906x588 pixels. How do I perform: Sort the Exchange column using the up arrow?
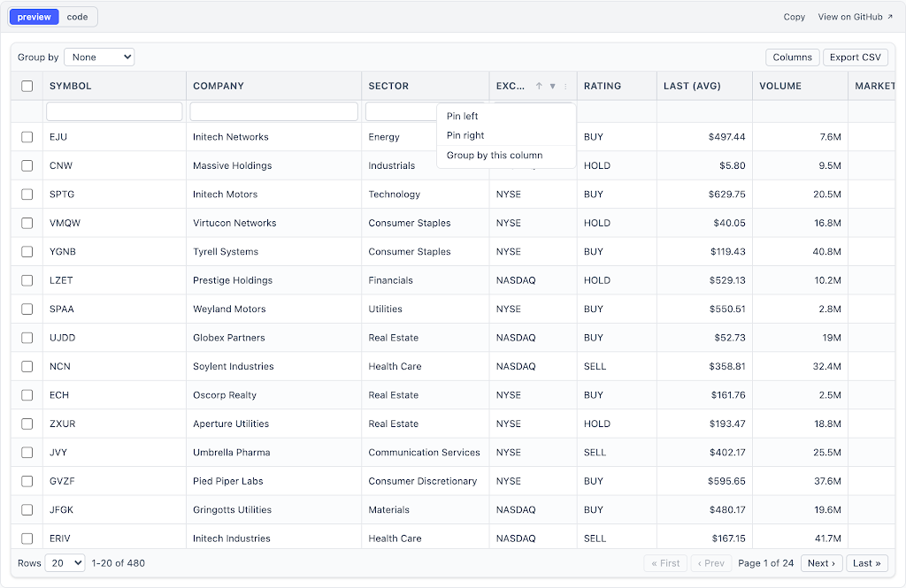(x=539, y=86)
